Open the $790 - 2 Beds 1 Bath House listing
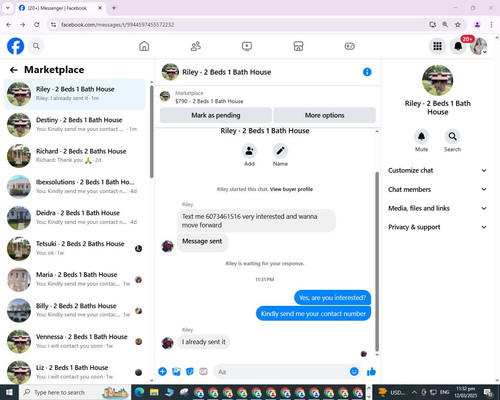 pos(209,101)
